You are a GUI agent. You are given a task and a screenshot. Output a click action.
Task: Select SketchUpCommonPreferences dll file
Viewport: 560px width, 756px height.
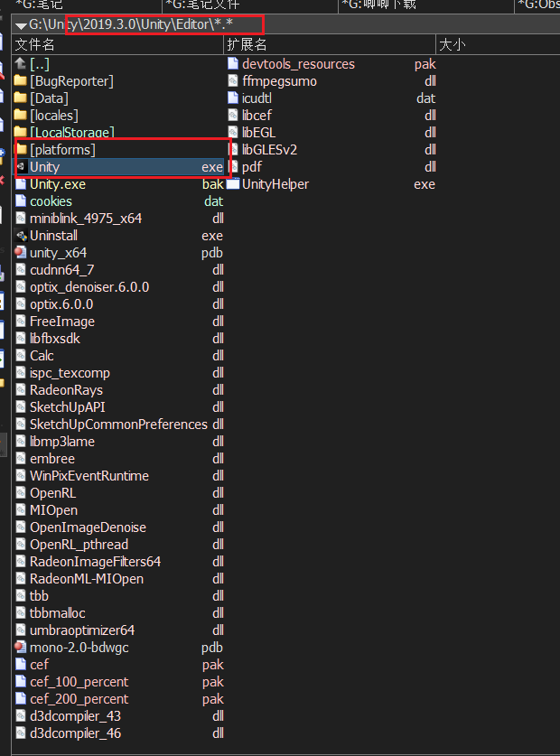[x=119, y=425]
